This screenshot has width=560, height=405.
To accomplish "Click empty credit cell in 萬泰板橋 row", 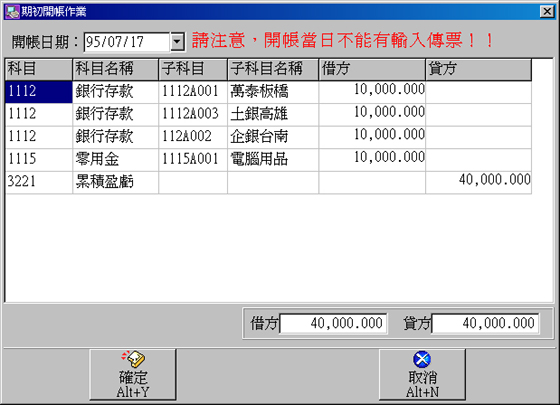I will [479, 92].
